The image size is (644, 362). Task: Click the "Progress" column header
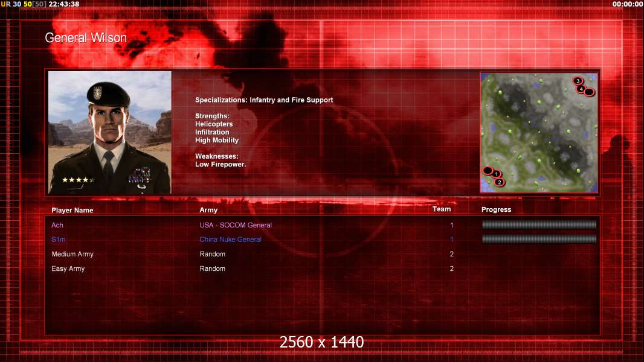point(496,209)
